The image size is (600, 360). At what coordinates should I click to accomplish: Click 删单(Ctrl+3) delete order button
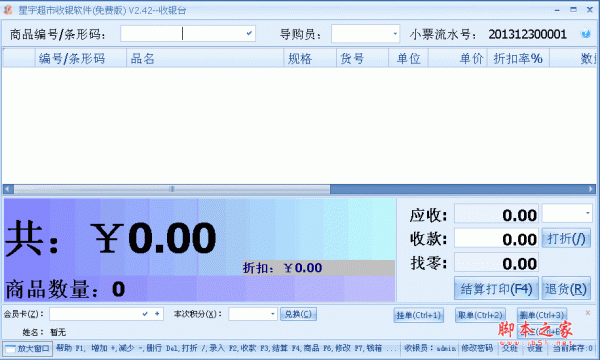541,315
